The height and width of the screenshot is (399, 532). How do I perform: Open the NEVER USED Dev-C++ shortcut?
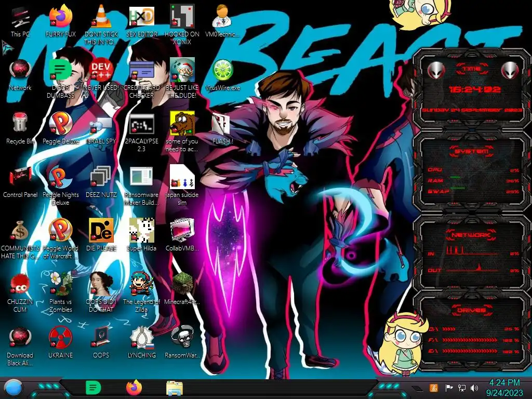point(101,75)
